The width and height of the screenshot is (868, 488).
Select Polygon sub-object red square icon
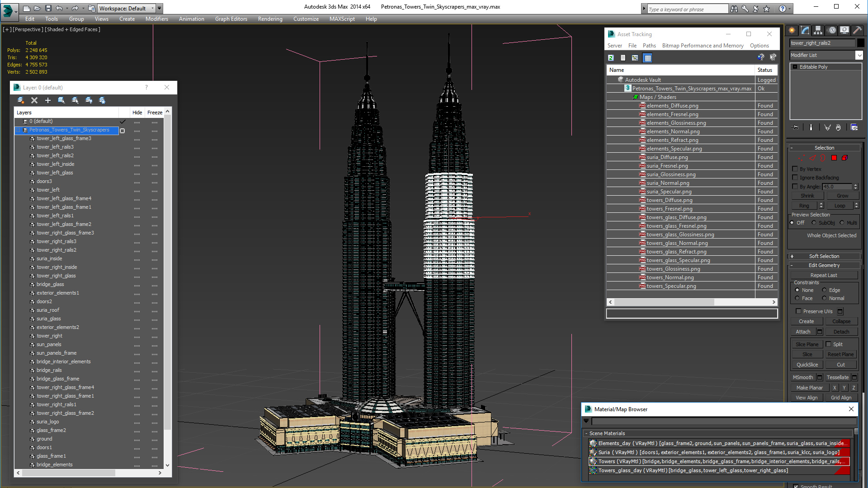click(x=834, y=158)
